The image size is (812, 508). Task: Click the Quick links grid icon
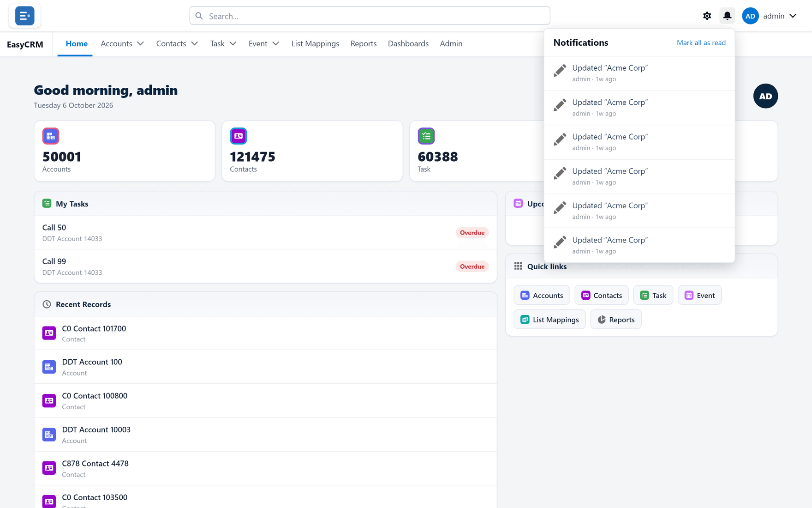click(x=518, y=266)
